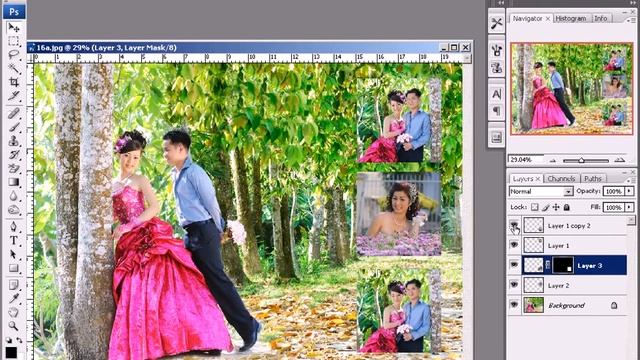Open the Paragraph panel icon

pyautogui.click(x=496, y=111)
